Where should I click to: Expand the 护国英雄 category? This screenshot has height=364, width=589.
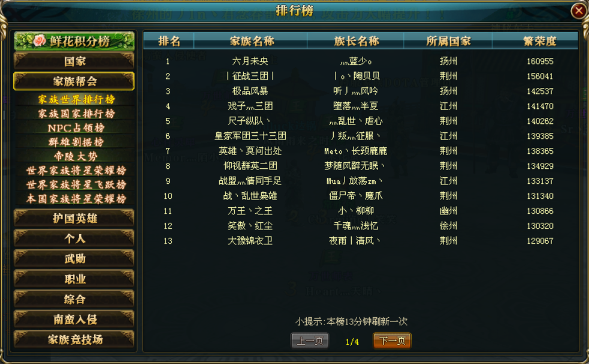74,219
